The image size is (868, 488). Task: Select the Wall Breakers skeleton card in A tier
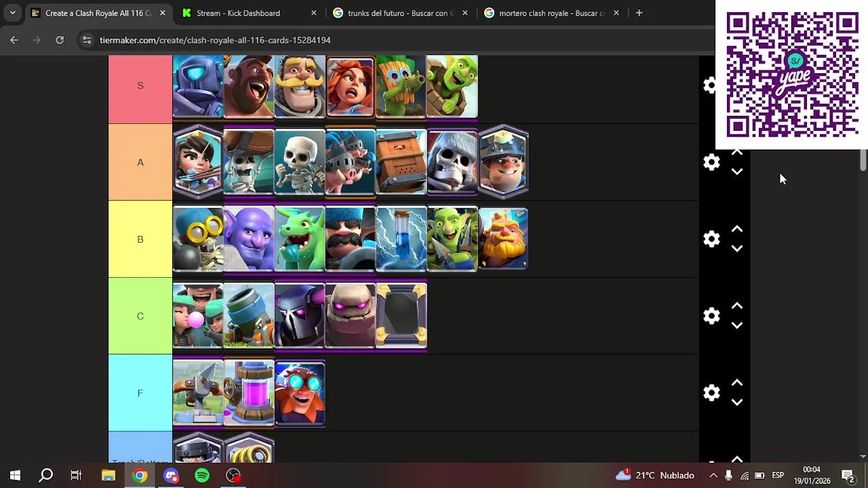(249, 162)
